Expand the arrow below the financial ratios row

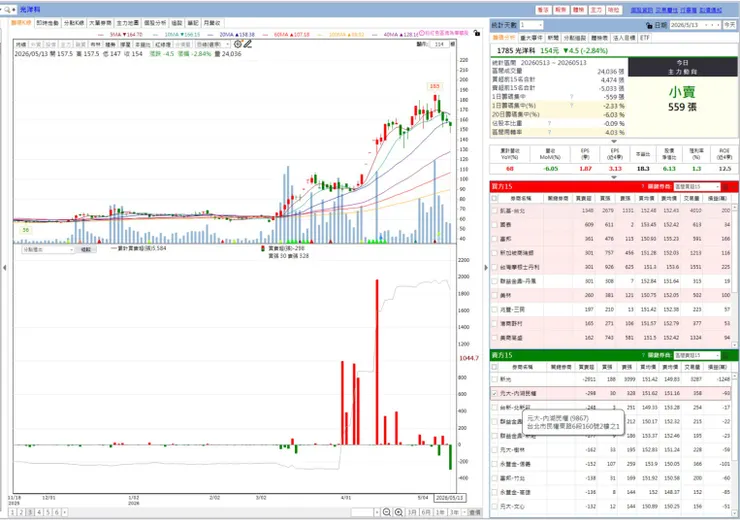tap(614, 177)
